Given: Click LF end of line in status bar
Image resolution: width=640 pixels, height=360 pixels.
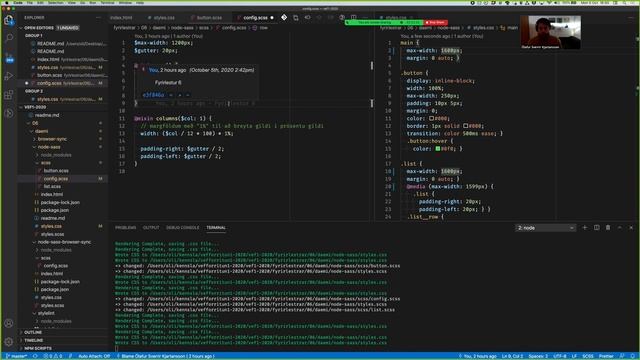Looking at the screenshot, I should 574,356.
